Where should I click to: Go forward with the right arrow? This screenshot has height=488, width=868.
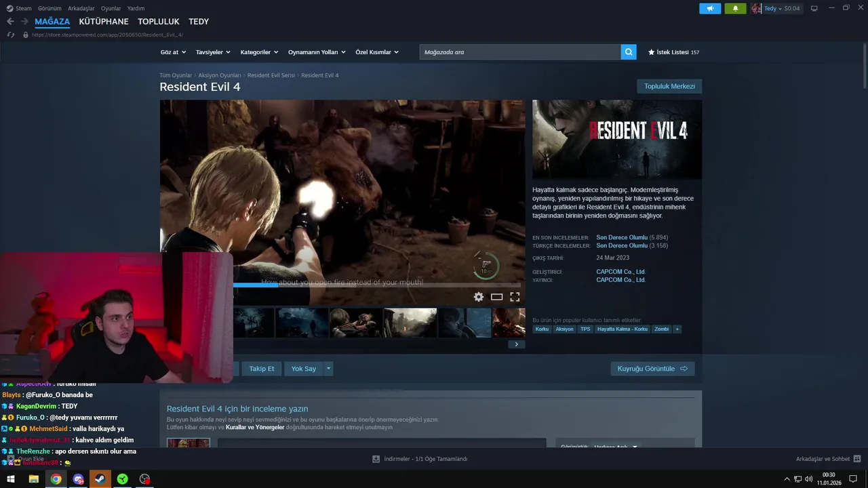(24, 22)
